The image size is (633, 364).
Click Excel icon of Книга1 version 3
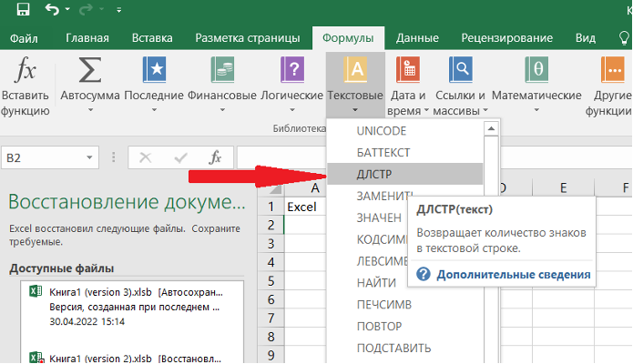(x=36, y=291)
